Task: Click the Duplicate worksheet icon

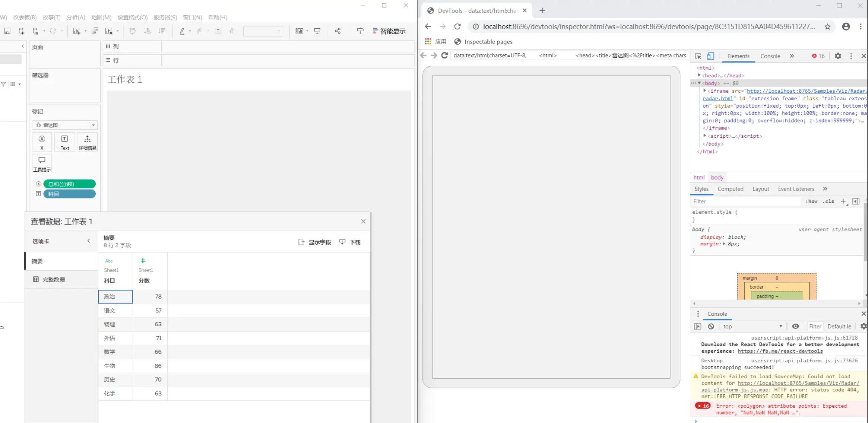Action: (x=95, y=31)
